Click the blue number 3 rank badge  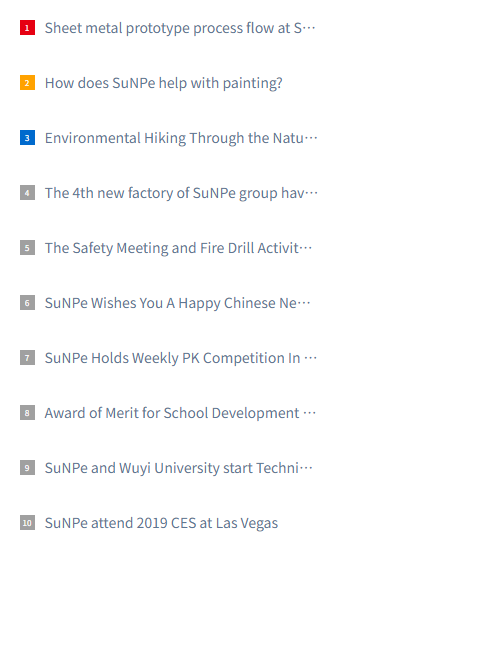pos(27,138)
